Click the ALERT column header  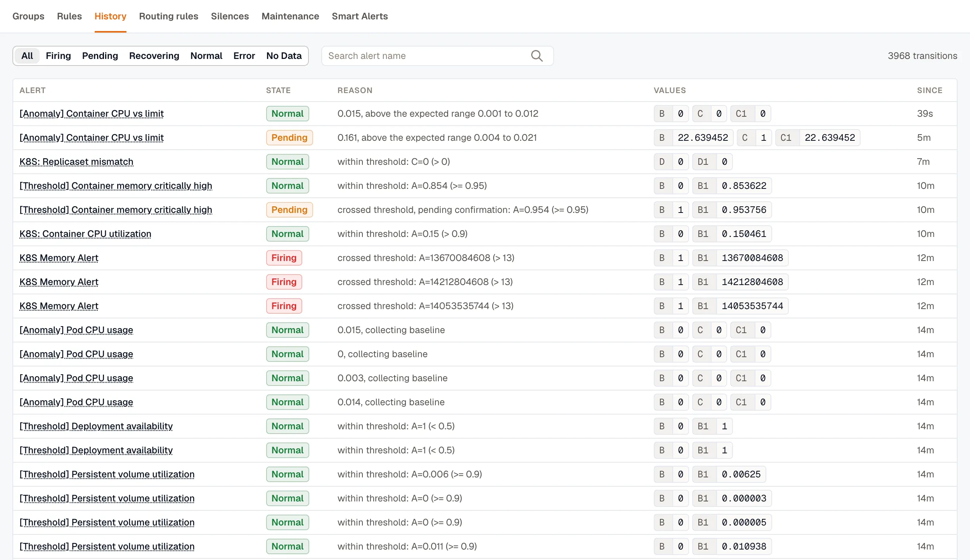click(33, 90)
